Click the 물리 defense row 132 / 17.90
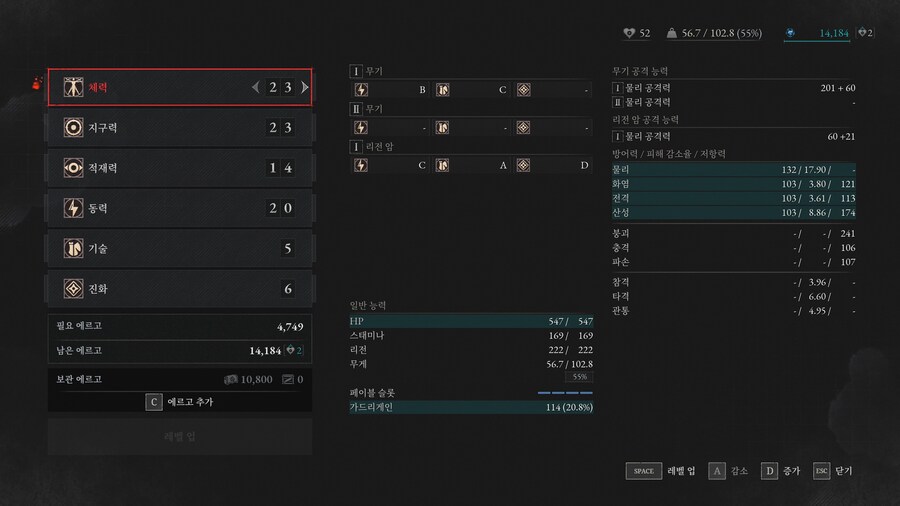This screenshot has height=506, width=900. coord(734,170)
